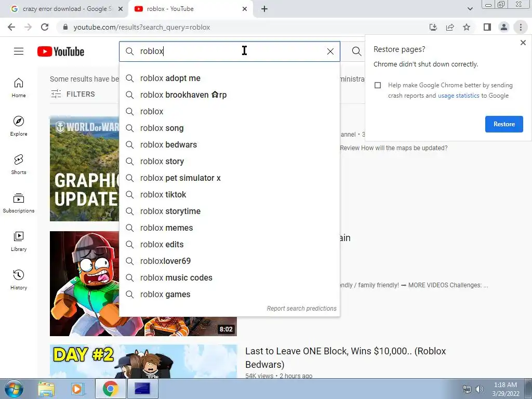Click the dark blue window taskbar item
This screenshot has width=532, height=399.
142,389
